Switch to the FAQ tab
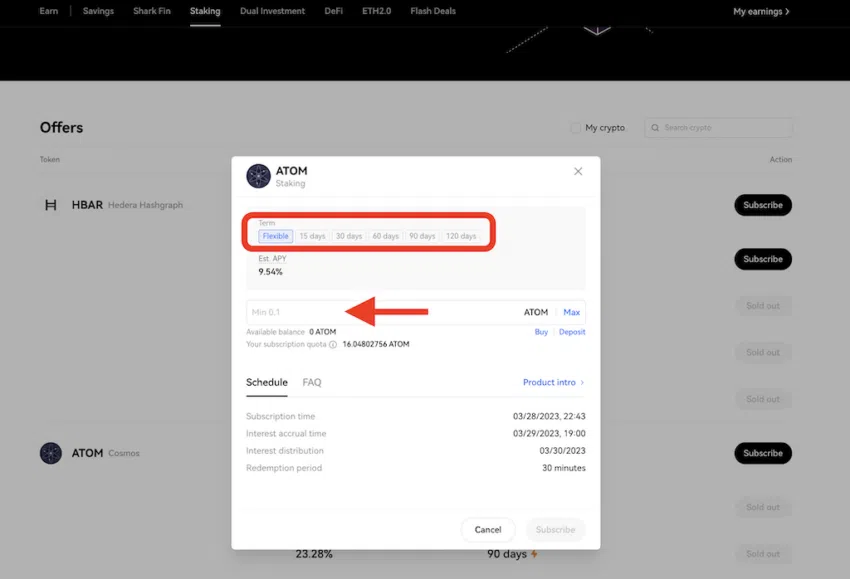 point(312,382)
